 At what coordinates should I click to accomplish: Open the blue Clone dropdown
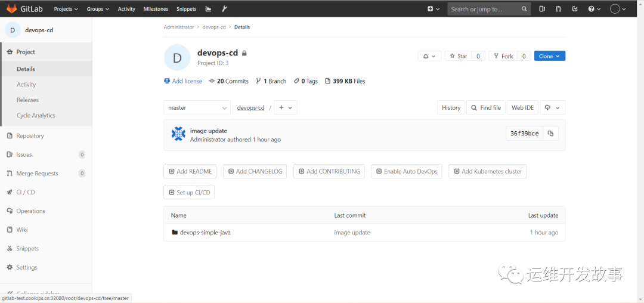(550, 56)
